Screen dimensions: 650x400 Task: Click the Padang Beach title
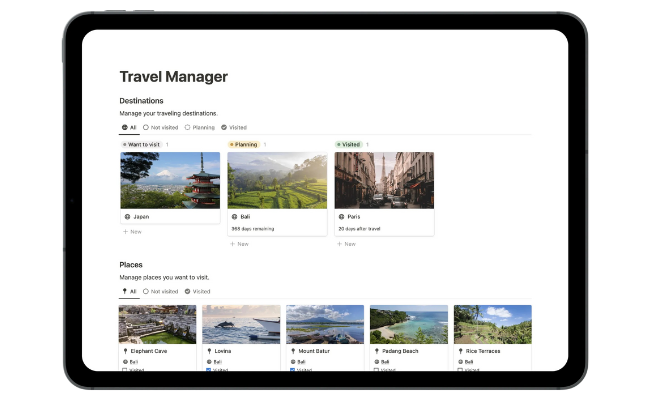[400, 351]
